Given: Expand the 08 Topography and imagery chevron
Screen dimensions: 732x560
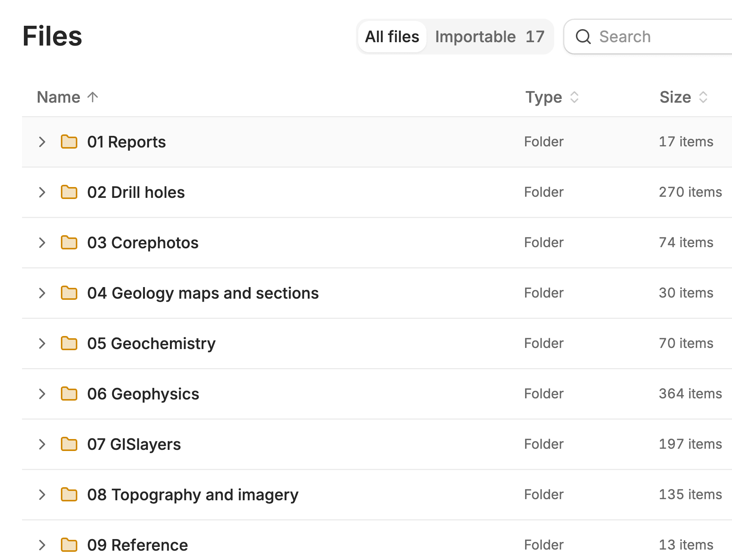Looking at the screenshot, I should point(42,495).
